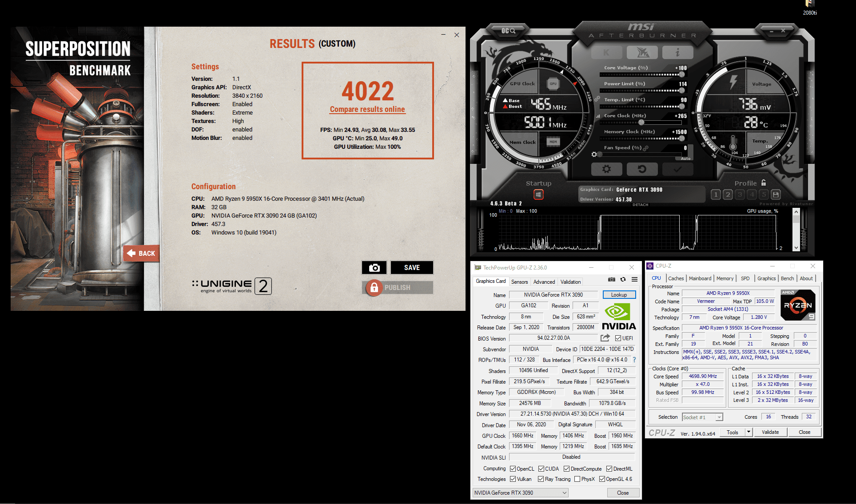Open the GPU selection dropdown in GPU-Z
856x504 pixels.
[x=520, y=492]
